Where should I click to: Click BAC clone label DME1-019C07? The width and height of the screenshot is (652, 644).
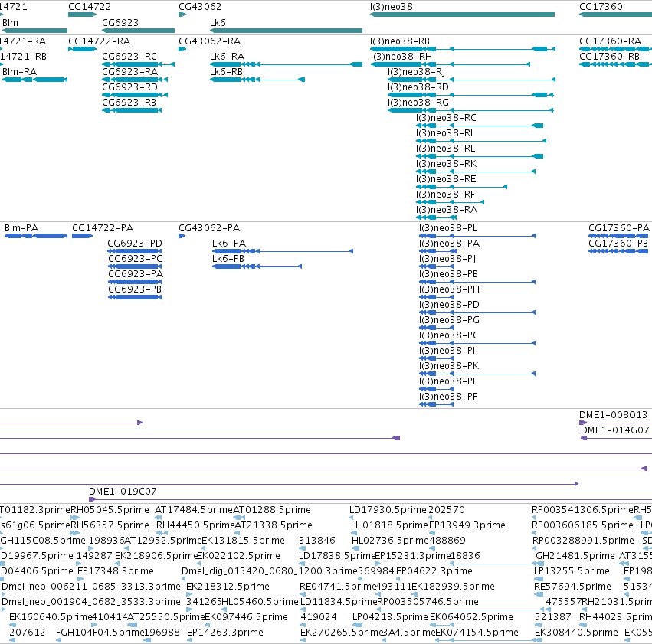pyautogui.click(x=123, y=492)
